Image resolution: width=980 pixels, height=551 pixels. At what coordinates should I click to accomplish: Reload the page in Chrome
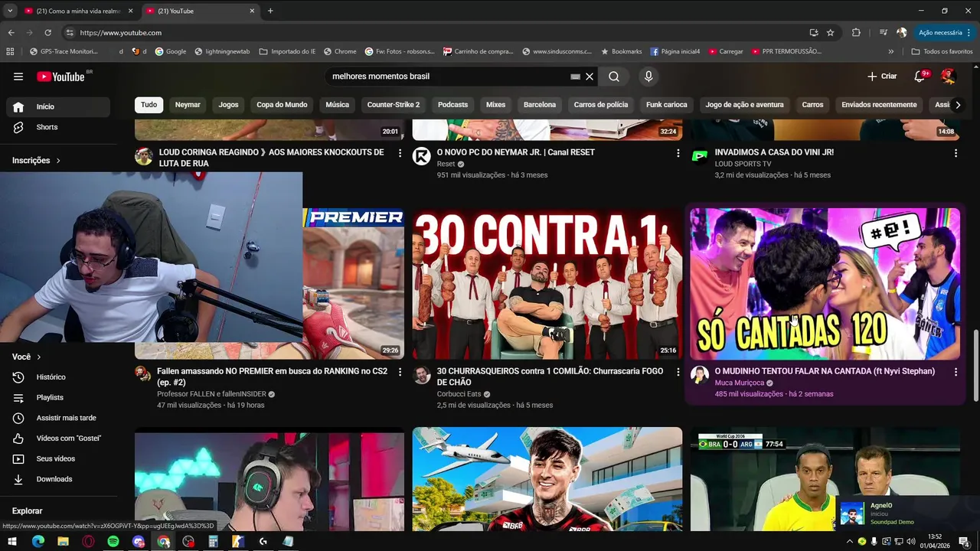coord(47,33)
